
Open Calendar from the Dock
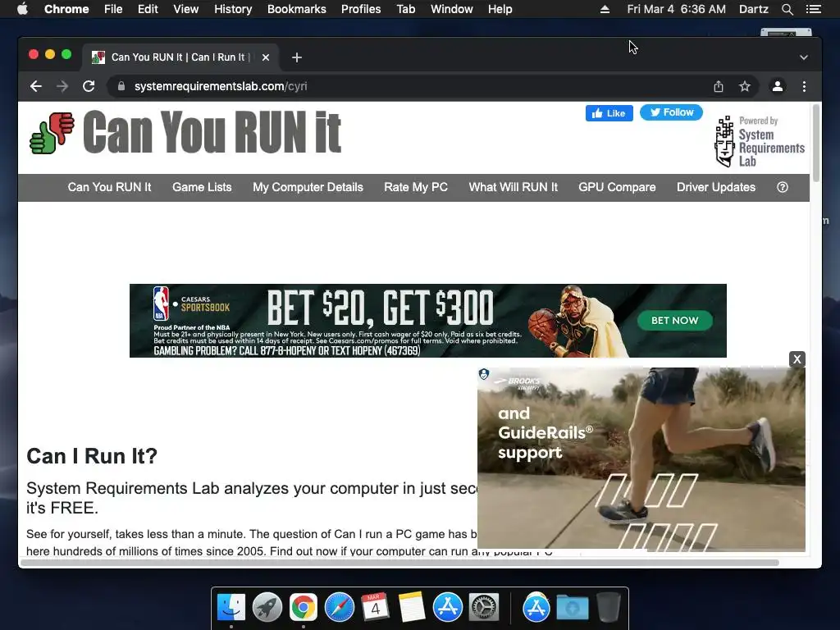tap(375, 608)
